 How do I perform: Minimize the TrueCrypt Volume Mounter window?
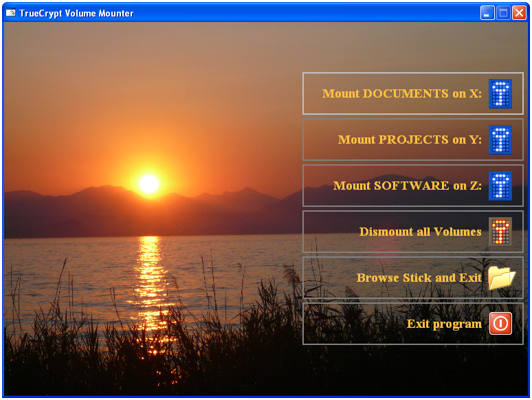coord(487,13)
